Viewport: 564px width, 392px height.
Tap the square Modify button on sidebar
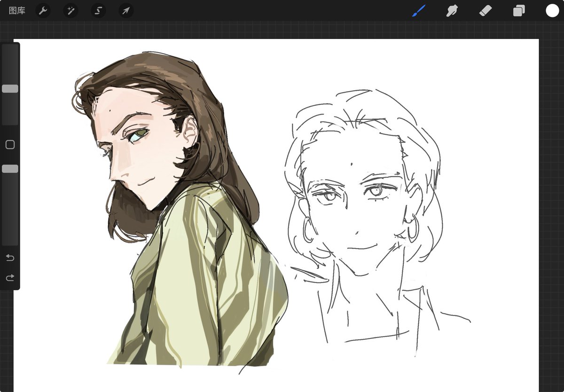pyautogui.click(x=10, y=145)
